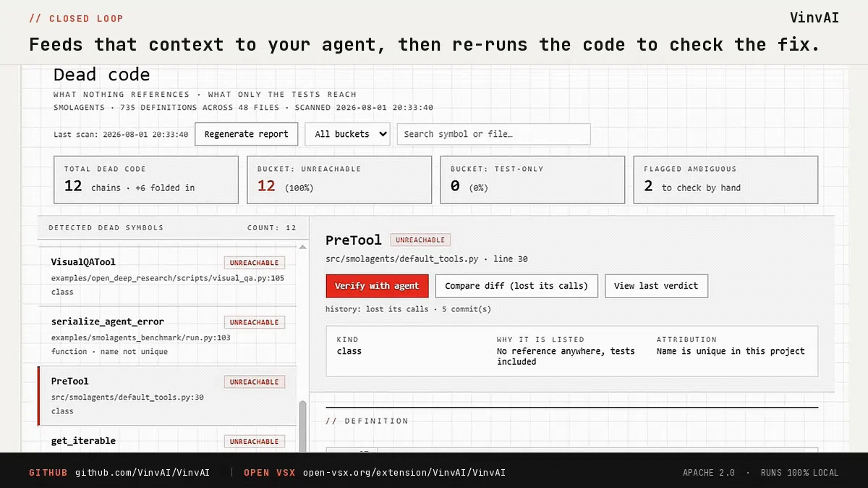Click UNREACHABLE badge beside PreTool heading
Viewport: 868px width, 488px height.
pyautogui.click(x=420, y=240)
